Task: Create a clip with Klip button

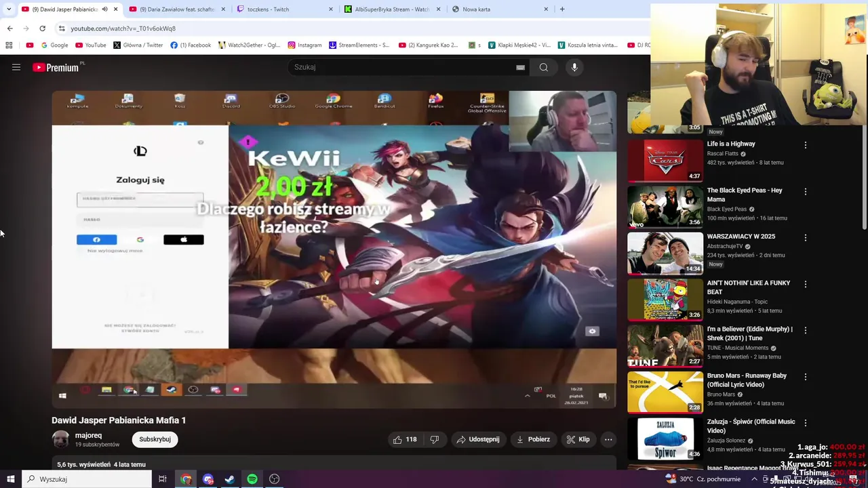Action: coord(578,439)
